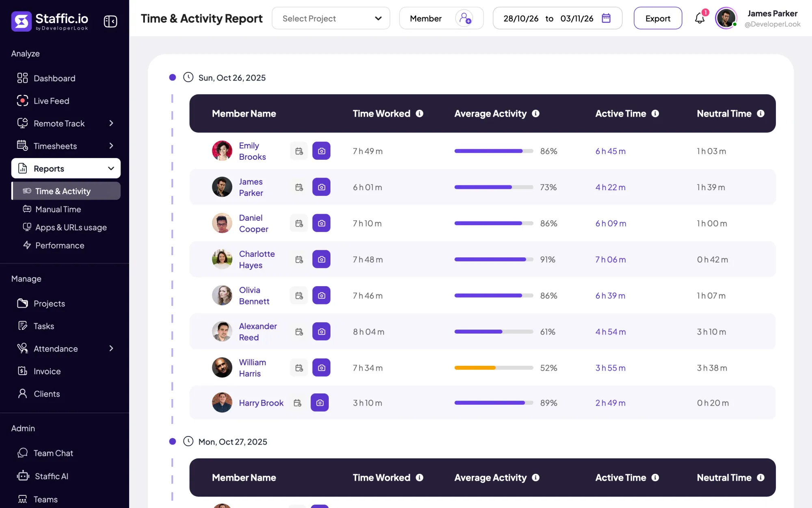Viewport: 812px width, 508px height.
Task: View screenshots for Harry Brook
Action: click(320, 403)
